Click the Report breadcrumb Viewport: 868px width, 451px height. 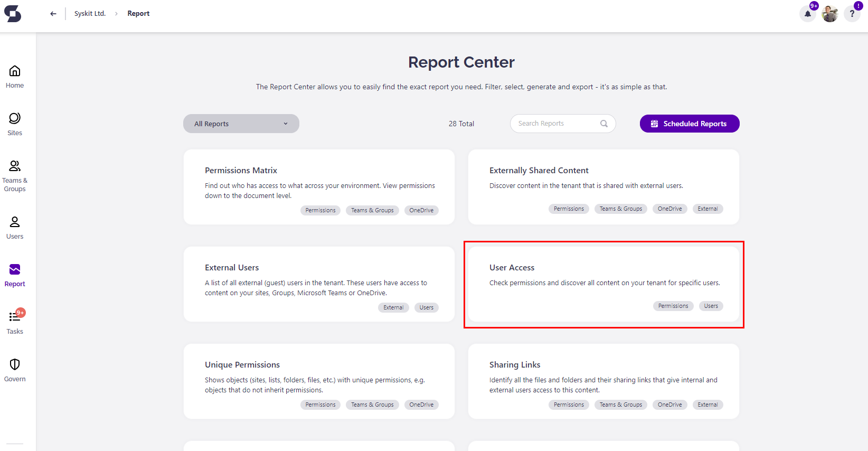138,14
